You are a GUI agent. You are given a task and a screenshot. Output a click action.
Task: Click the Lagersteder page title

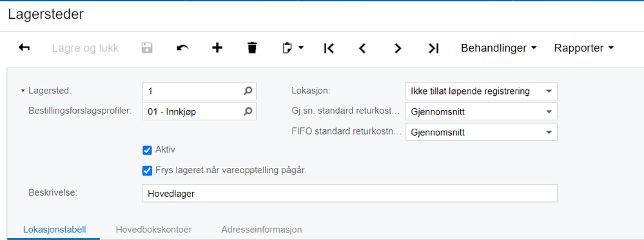(x=46, y=15)
